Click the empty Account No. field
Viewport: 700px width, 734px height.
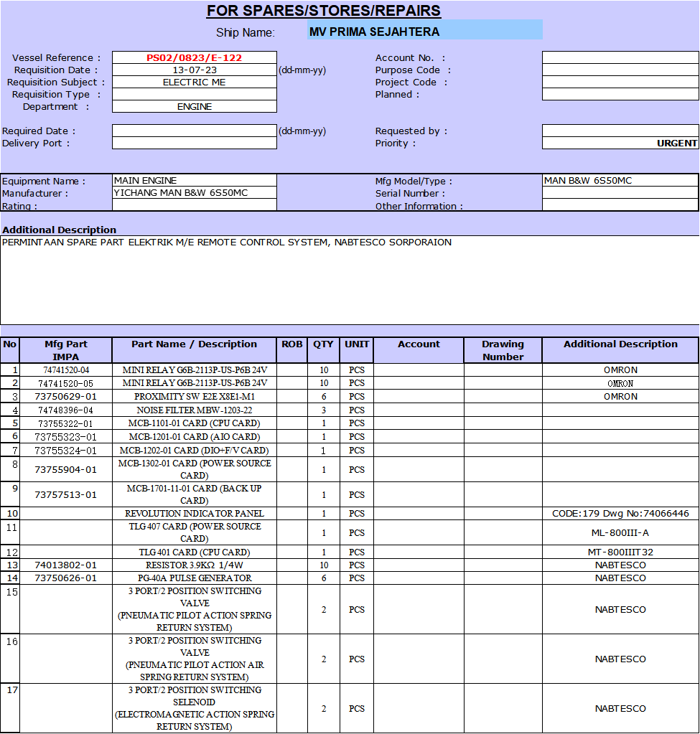click(x=620, y=57)
